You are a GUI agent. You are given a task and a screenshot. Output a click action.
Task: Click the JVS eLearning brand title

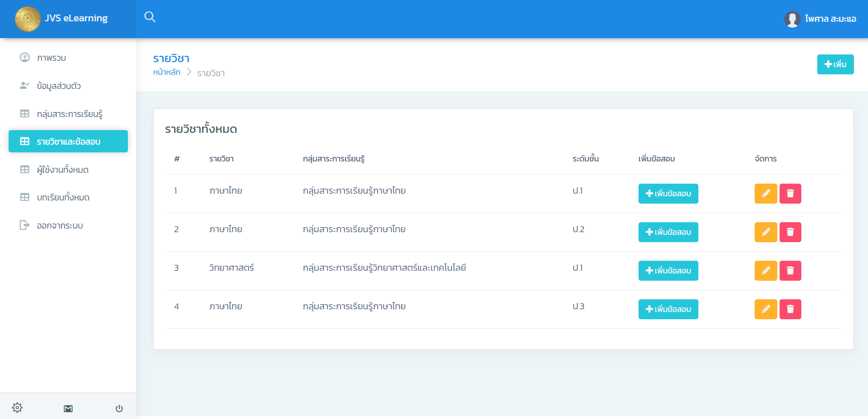click(x=76, y=18)
